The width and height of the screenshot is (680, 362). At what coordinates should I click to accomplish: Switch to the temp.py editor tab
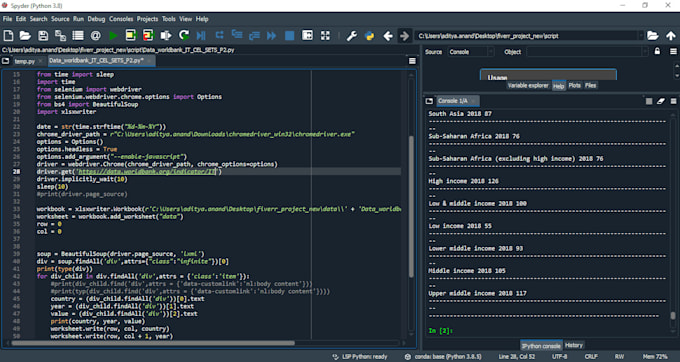pyautogui.click(x=25, y=61)
